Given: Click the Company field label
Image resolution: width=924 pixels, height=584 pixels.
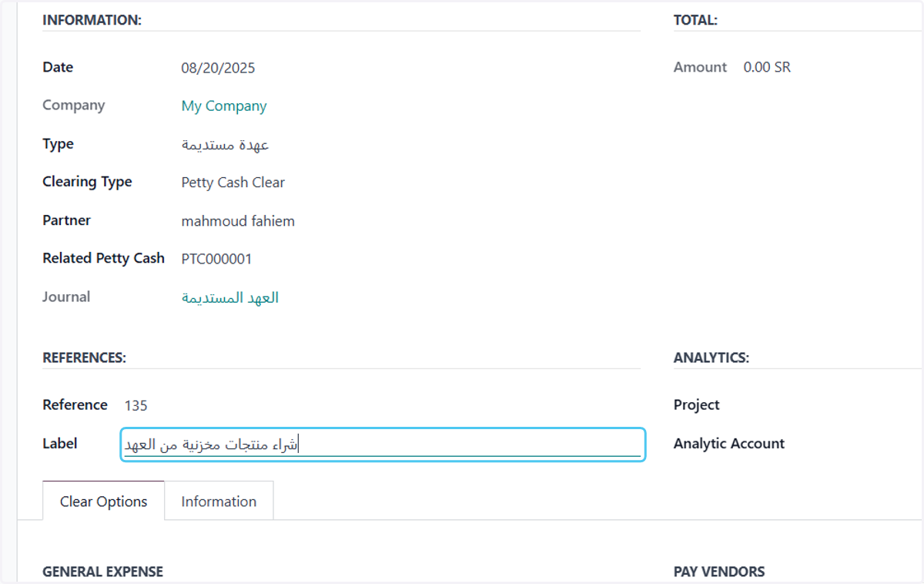Looking at the screenshot, I should coord(73,105).
